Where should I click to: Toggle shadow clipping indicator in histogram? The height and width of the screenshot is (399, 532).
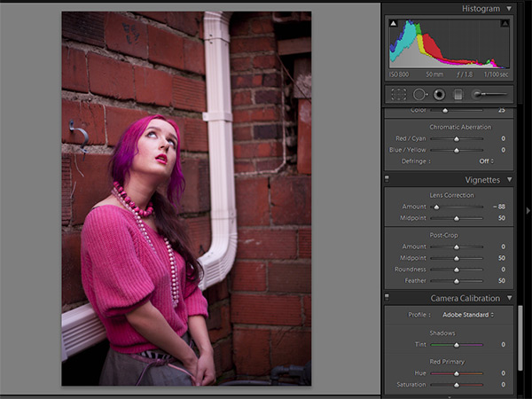click(x=393, y=23)
